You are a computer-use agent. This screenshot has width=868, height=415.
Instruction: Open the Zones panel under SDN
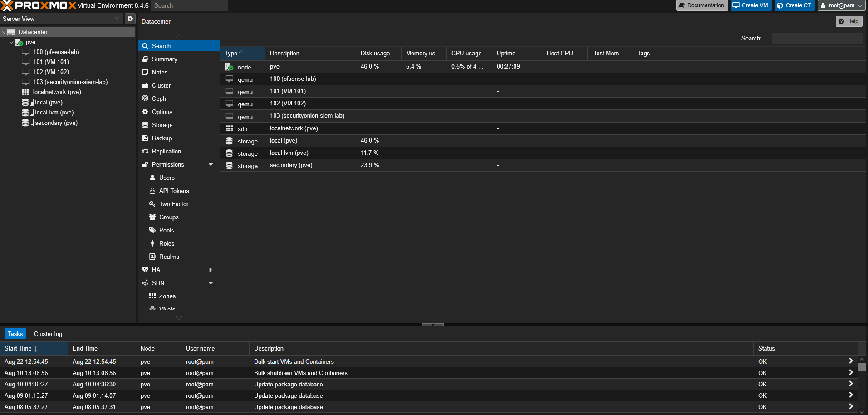tap(167, 296)
